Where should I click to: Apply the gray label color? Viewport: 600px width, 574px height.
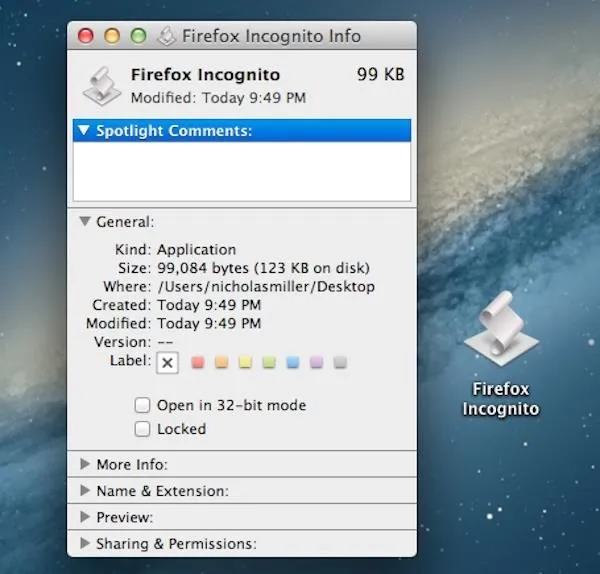point(340,362)
